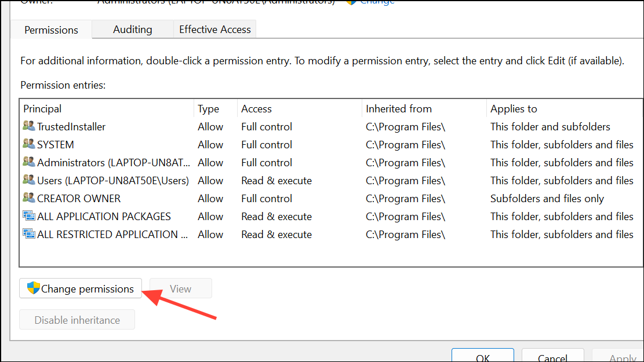Switch to the Auditing tab
The height and width of the screenshot is (362, 644).
coord(132,29)
